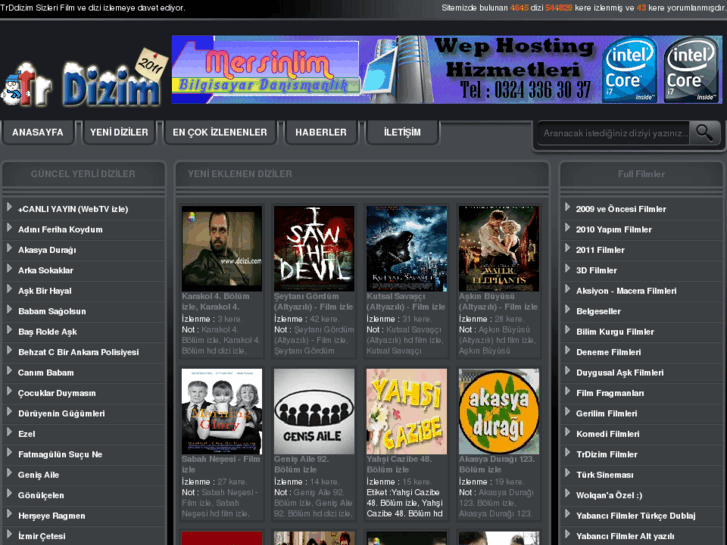The width and height of the screenshot is (727, 545).
Task: Click arrow icon beside 2010 Yapım Filmler
Action: (x=568, y=228)
